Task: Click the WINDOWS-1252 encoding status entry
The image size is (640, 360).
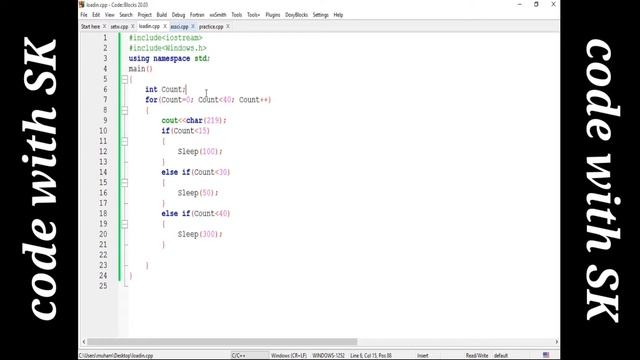Action: click(x=329, y=356)
